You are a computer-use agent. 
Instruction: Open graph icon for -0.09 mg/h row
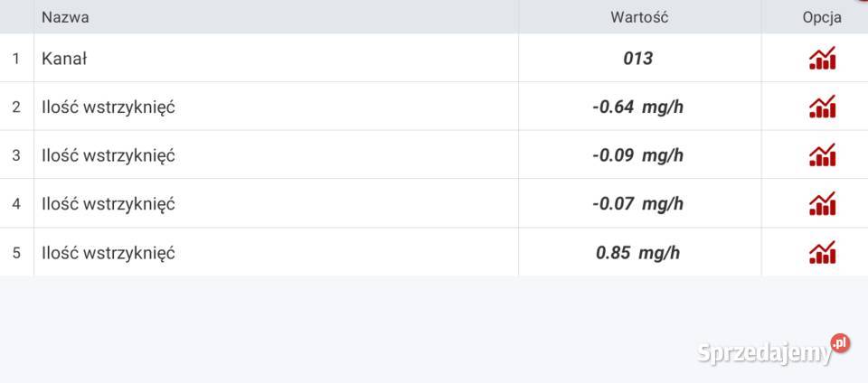pyautogui.click(x=822, y=155)
